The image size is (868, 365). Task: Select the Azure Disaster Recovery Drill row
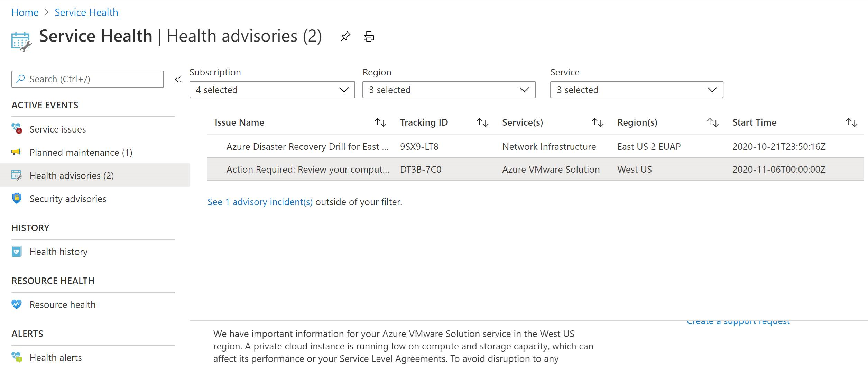pyautogui.click(x=307, y=147)
